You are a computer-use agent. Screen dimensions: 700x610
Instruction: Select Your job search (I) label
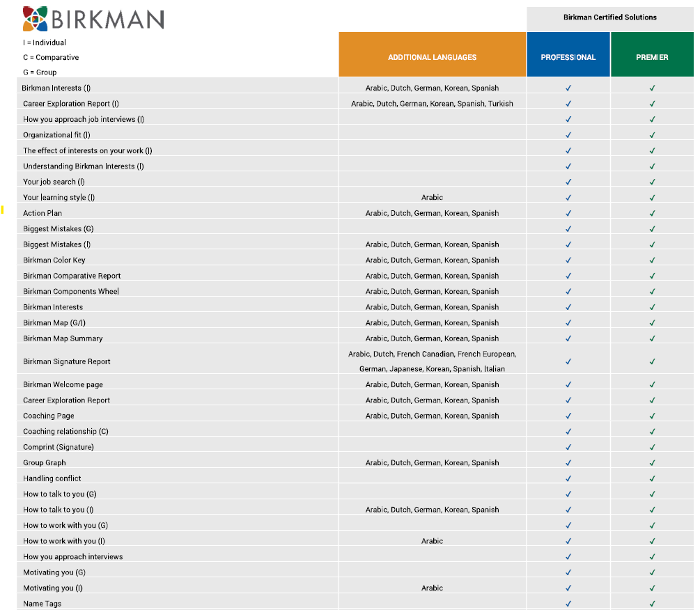tap(54, 182)
